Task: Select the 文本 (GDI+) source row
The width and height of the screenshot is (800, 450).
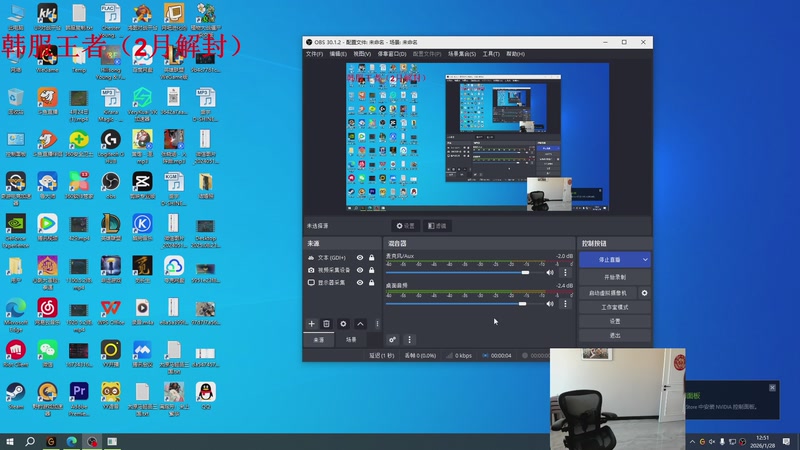Action: point(342,258)
